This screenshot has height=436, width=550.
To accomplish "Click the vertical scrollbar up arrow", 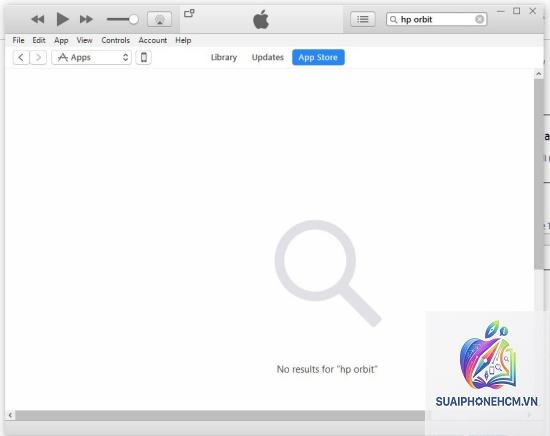I will 539,74.
